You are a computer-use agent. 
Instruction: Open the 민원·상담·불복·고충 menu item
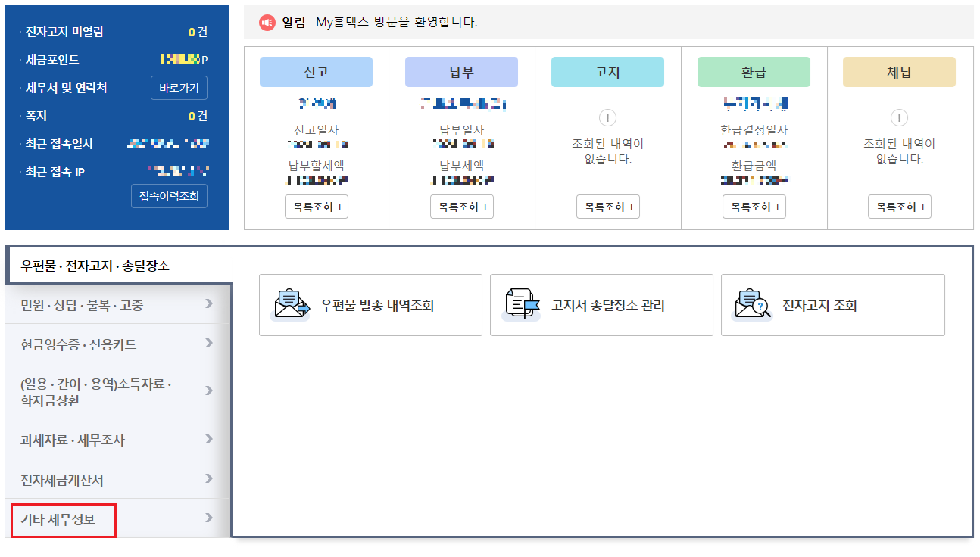(117, 305)
